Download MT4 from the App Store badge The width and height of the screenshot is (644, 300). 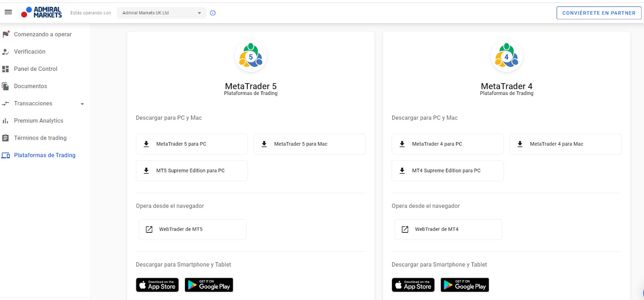tap(413, 285)
